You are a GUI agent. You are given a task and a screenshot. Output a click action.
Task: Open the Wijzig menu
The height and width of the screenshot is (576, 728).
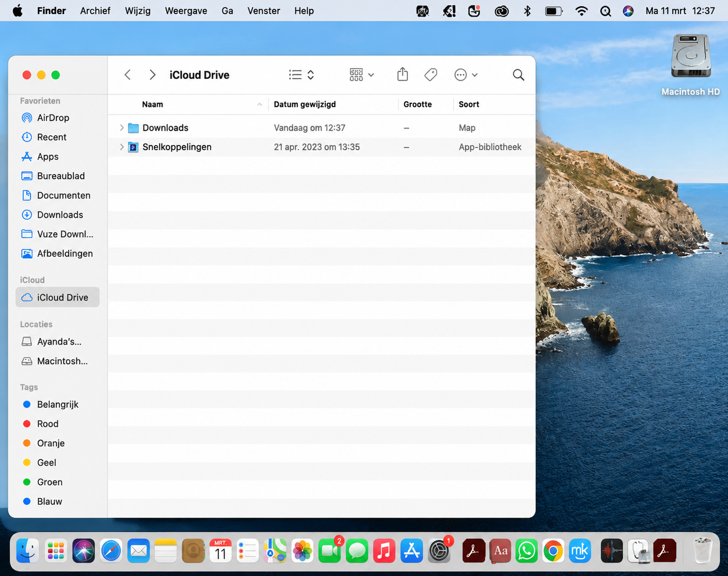tap(138, 11)
